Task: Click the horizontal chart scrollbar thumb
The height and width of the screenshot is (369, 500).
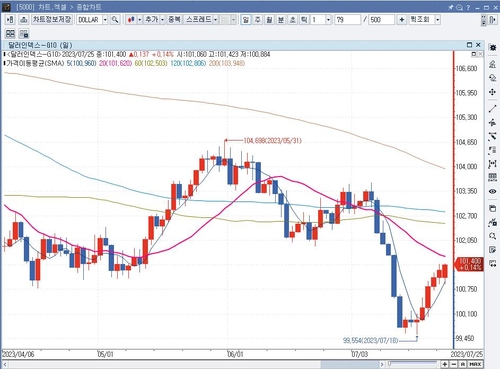Action: (x=350, y=364)
